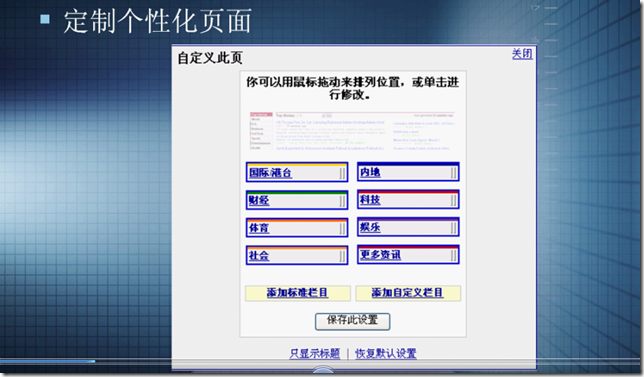644x377 pixels.
Task: Save settings with 保存此设置 button
Action: click(352, 321)
